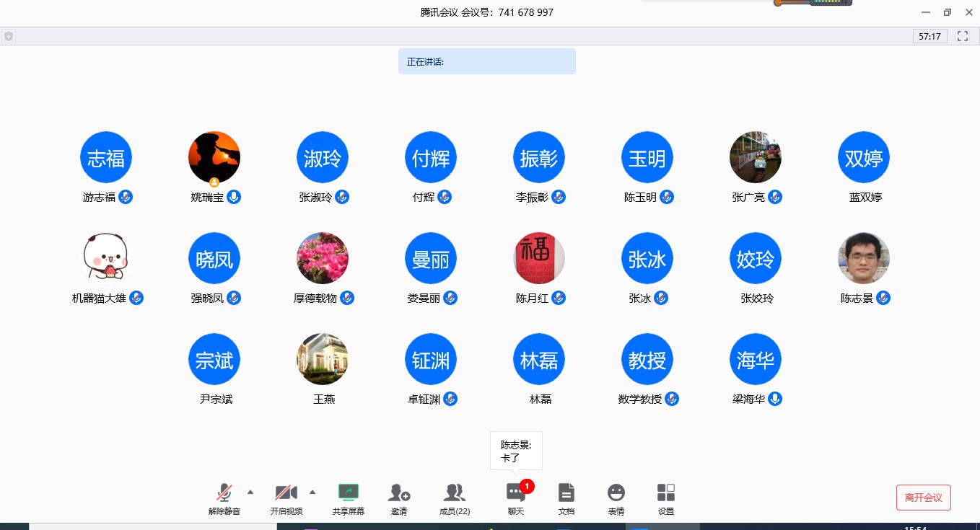Expand the video options arrow beside 开启视频
980x530 pixels.
tap(312, 492)
